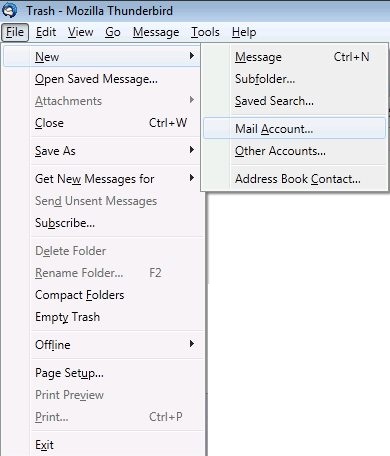Select Close in the File menu

[x=103, y=123]
